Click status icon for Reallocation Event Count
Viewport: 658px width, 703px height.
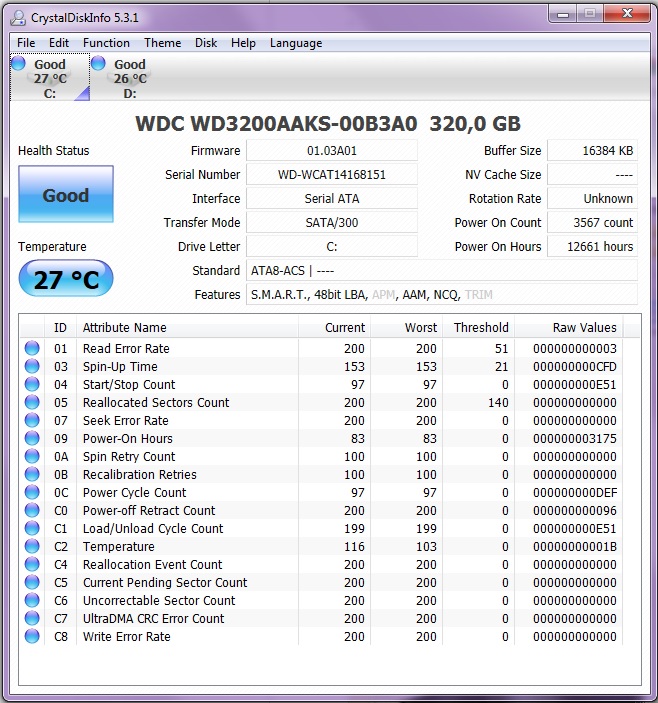pos(32,564)
